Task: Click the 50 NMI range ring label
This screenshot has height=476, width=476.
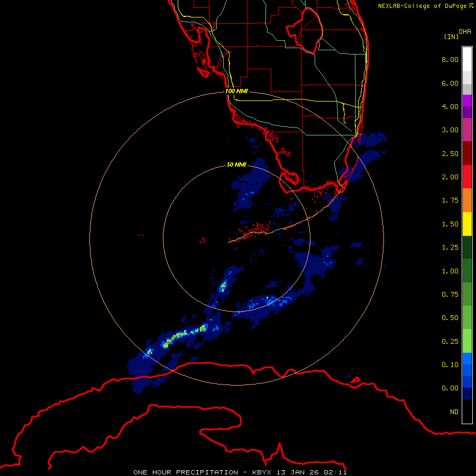Action: point(236,164)
